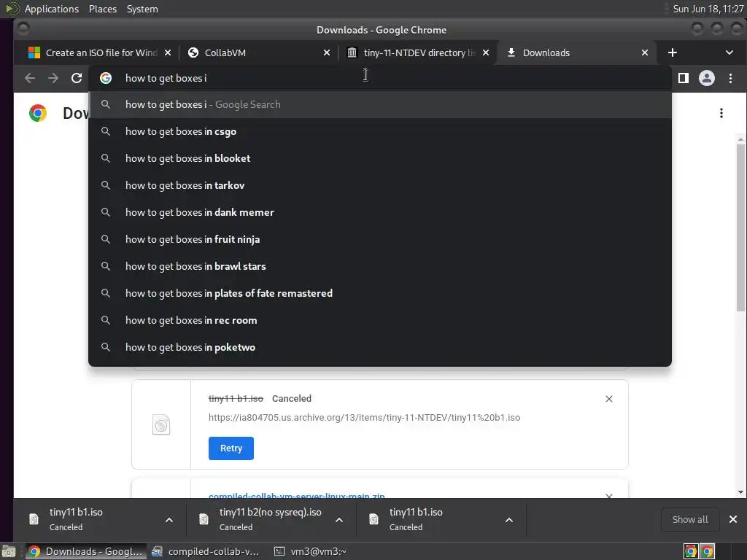
Task: Expand options for first tiny11 b1.iso shelf item
Action: point(169,519)
